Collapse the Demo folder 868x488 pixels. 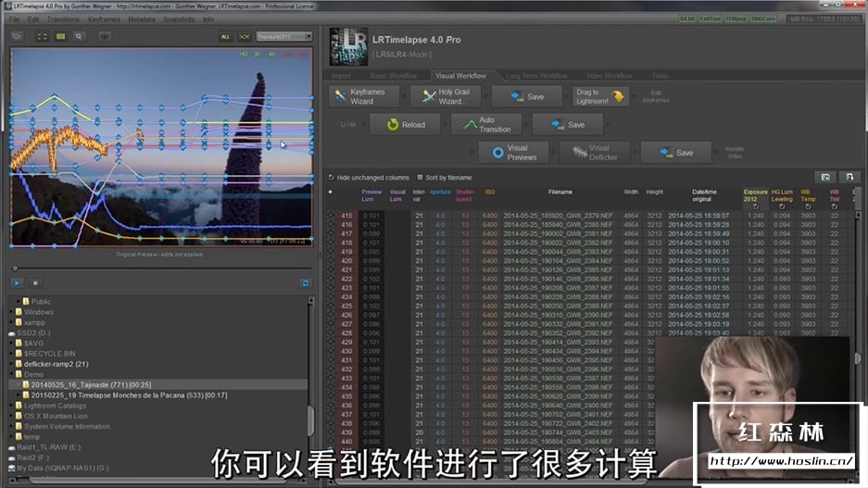point(12,375)
